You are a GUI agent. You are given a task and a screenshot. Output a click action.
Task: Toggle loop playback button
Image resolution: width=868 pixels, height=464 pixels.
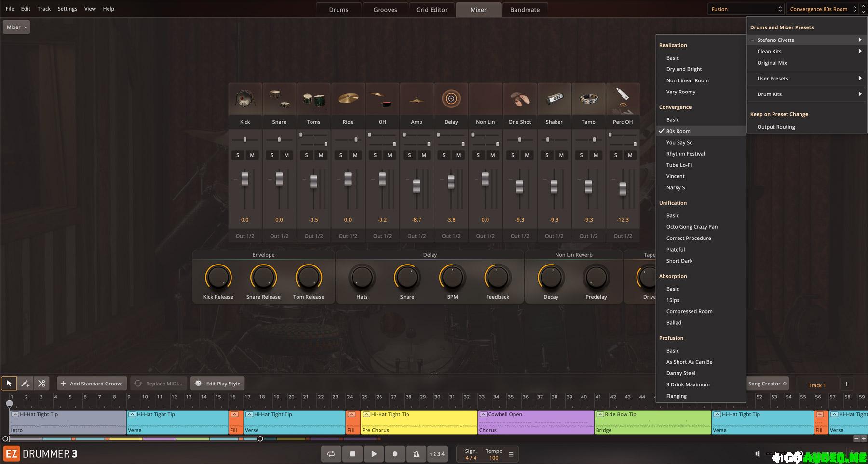pyautogui.click(x=331, y=454)
